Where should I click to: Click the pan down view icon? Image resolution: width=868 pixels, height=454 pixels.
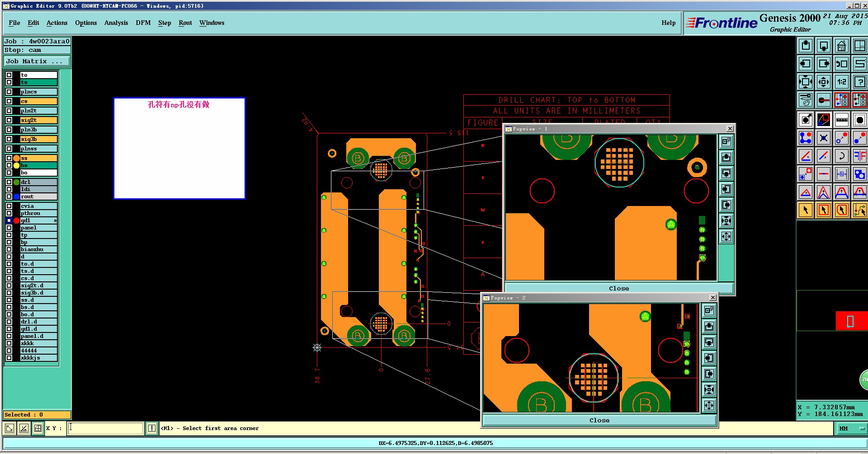(824, 46)
